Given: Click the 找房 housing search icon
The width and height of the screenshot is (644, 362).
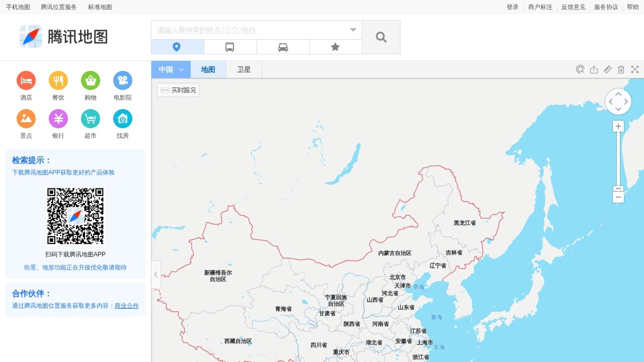Looking at the screenshot, I should [122, 118].
